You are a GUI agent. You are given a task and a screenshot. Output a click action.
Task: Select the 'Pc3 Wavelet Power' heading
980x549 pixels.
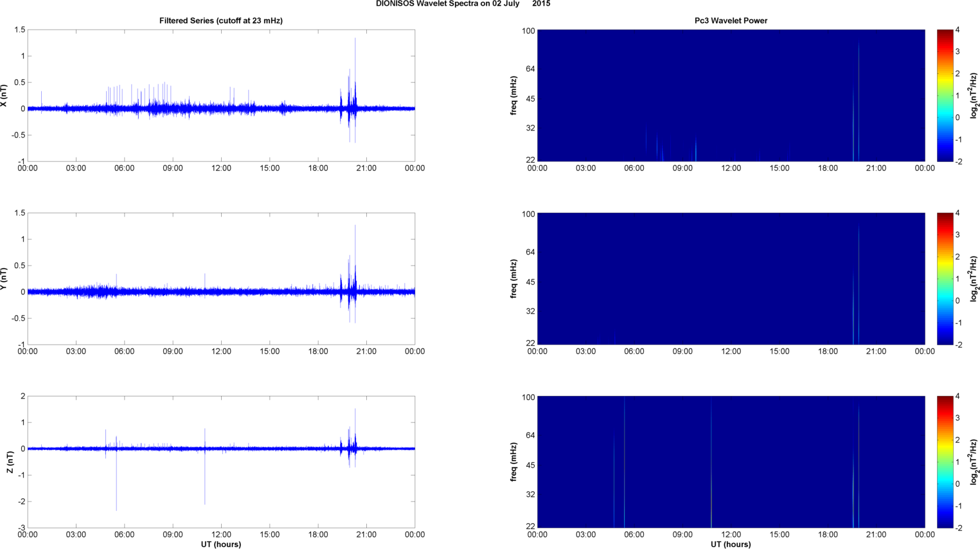[731, 21]
